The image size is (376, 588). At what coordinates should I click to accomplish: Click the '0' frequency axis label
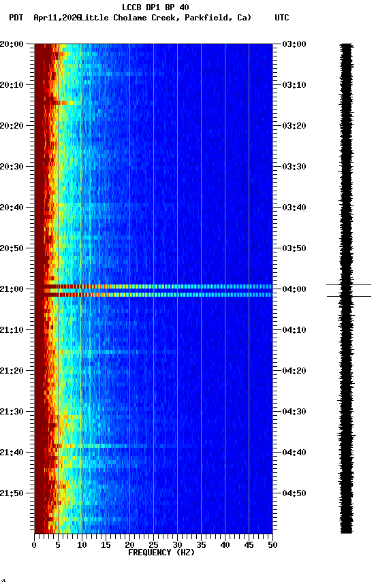click(34, 545)
